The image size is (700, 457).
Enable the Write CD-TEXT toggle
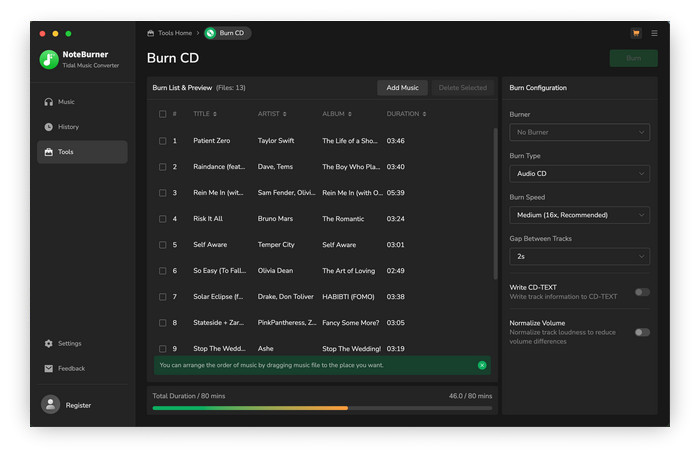(642, 292)
